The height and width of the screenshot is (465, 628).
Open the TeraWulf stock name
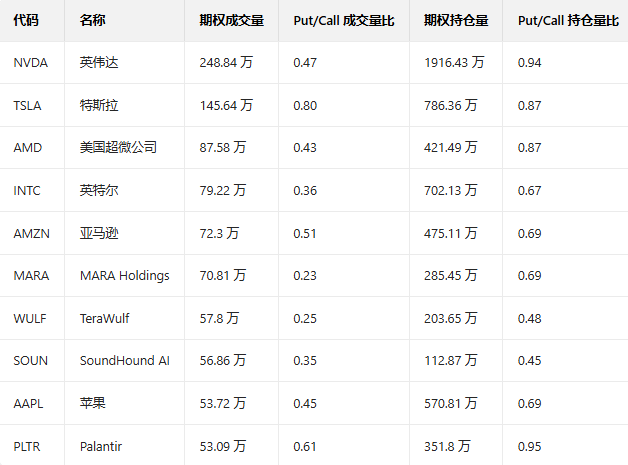[x=104, y=318]
